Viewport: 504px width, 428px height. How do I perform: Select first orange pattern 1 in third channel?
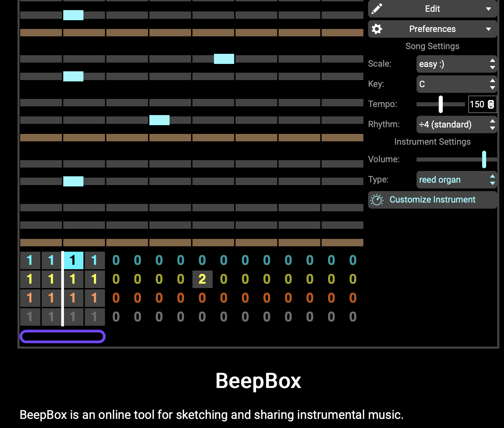pos(30,298)
